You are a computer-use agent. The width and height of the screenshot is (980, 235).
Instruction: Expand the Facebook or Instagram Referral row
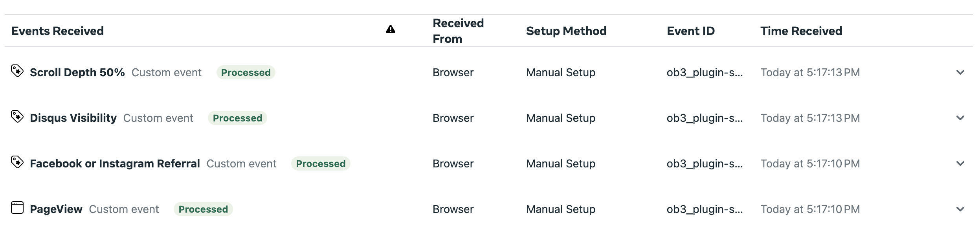pyautogui.click(x=960, y=163)
